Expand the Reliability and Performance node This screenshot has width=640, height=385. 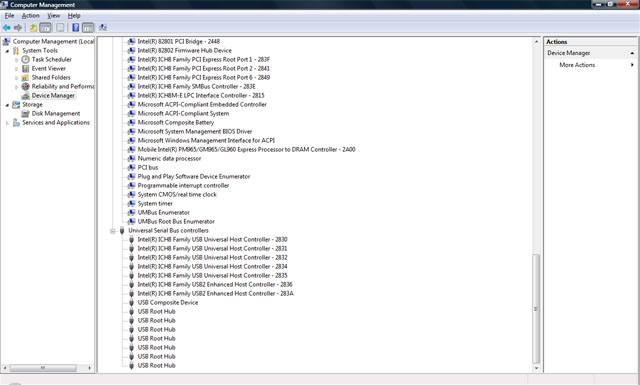tap(16, 87)
